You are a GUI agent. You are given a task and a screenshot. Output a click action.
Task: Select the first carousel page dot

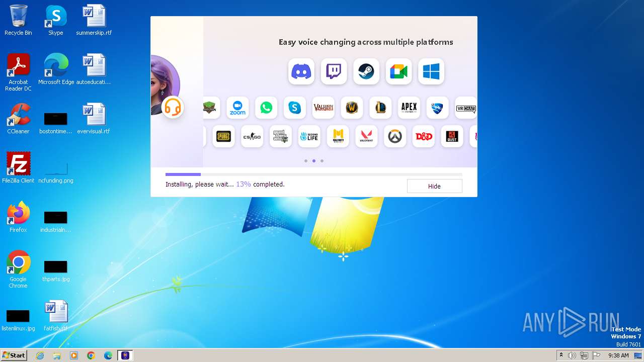(x=305, y=161)
